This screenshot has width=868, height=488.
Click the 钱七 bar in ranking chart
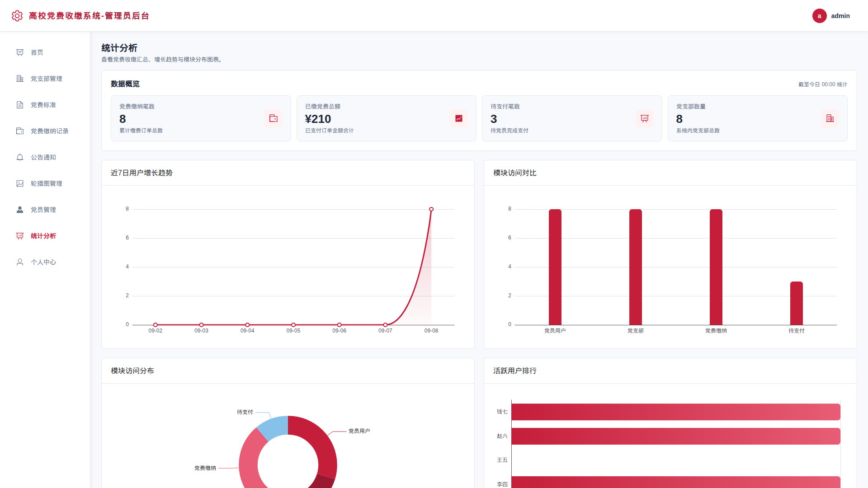point(676,412)
